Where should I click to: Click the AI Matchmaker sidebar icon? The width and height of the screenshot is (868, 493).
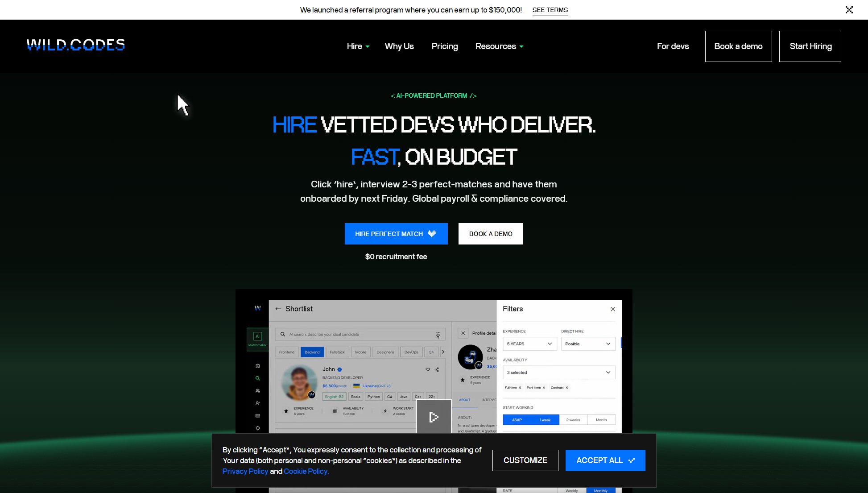coord(257,338)
